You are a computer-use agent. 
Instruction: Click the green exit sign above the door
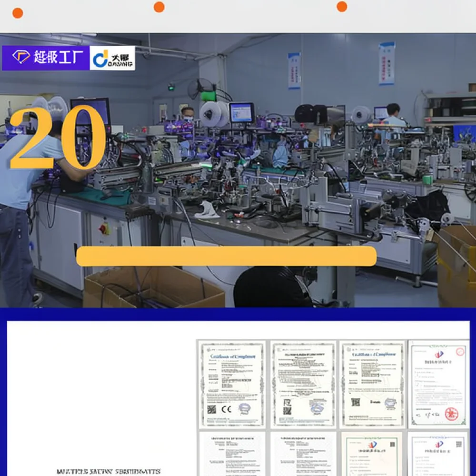point(171,88)
